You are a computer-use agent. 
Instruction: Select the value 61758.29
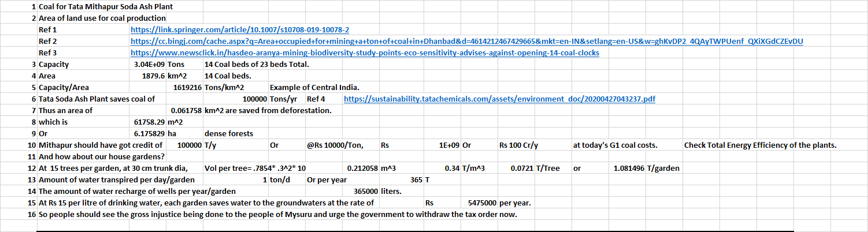150,122
